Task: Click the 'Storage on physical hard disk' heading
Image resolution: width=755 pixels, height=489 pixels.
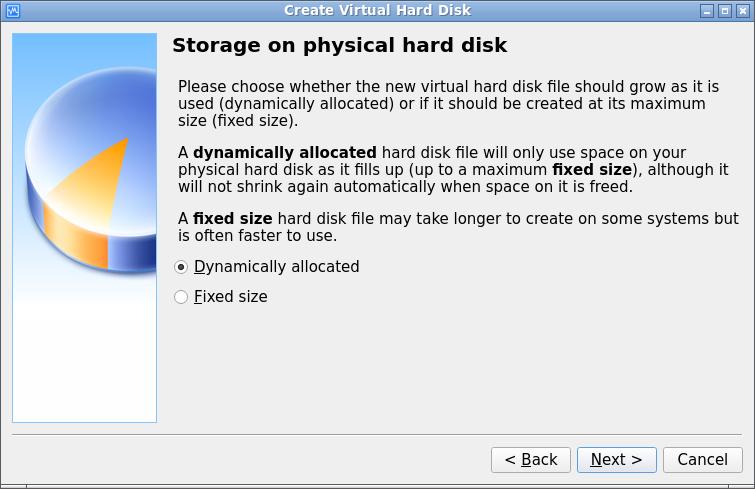Action: point(339,46)
